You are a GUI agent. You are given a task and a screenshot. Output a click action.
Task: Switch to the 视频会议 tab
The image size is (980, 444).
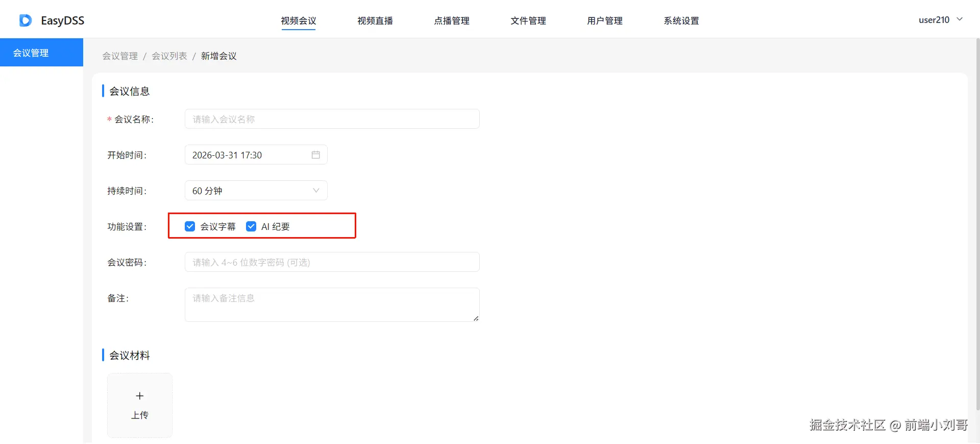299,21
